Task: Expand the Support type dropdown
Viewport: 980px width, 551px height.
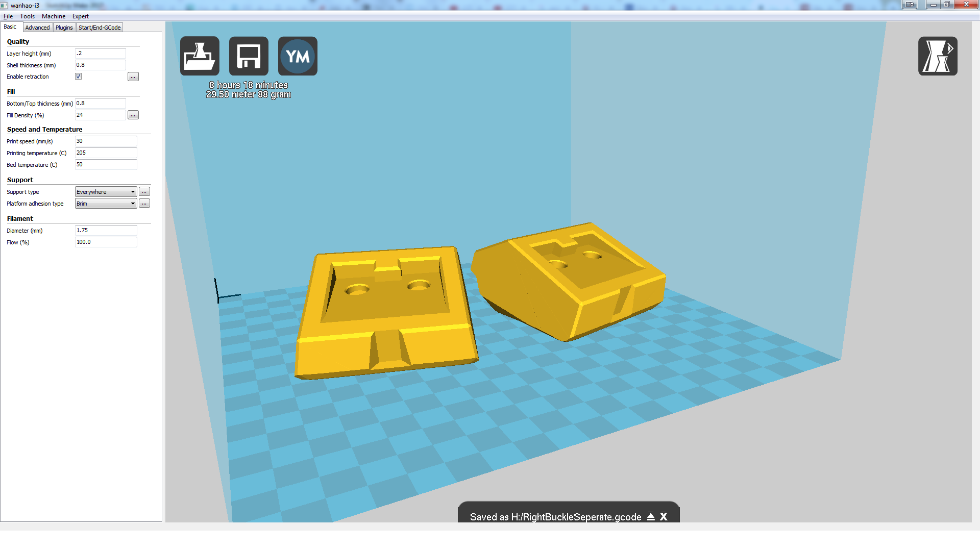Action: point(106,192)
